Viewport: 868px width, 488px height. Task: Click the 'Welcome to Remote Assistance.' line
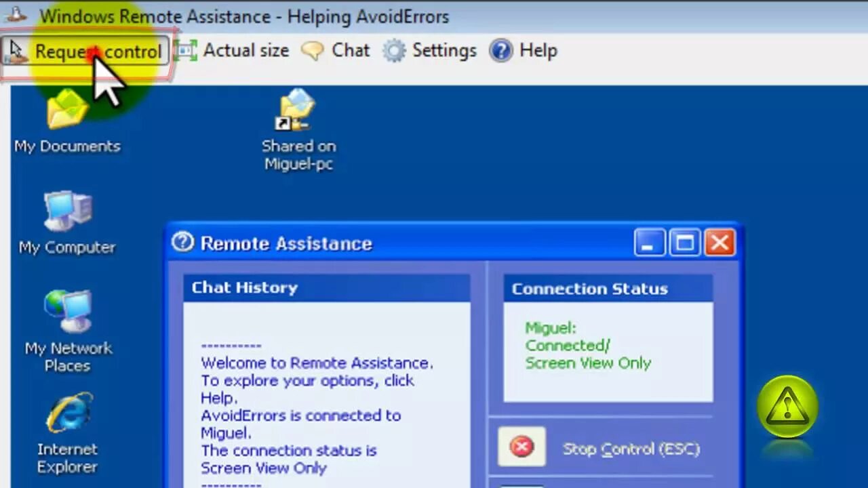coord(317,363)
